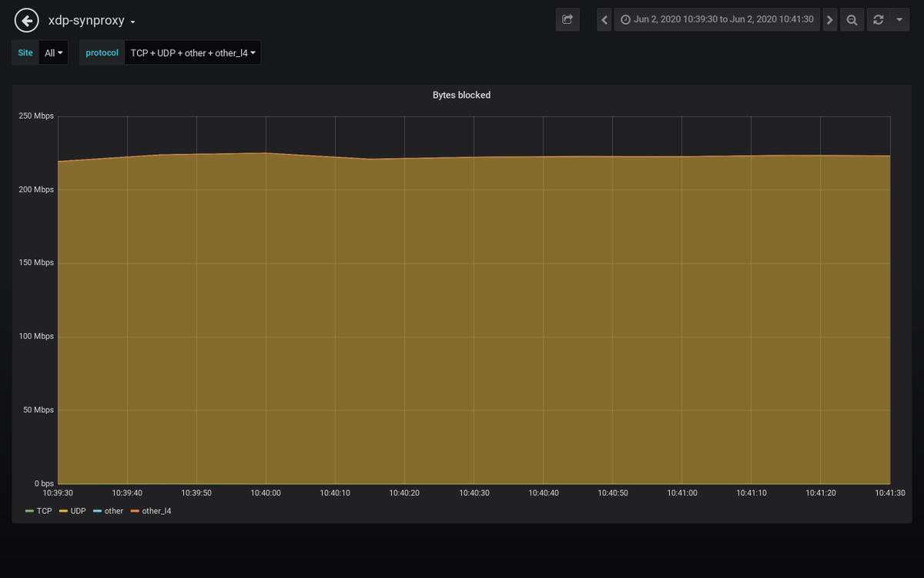This screenshot has height=578, width=924.
Task: Open the protocol selection dropdown
Action: pyautogui.click(x=192, y=52)
